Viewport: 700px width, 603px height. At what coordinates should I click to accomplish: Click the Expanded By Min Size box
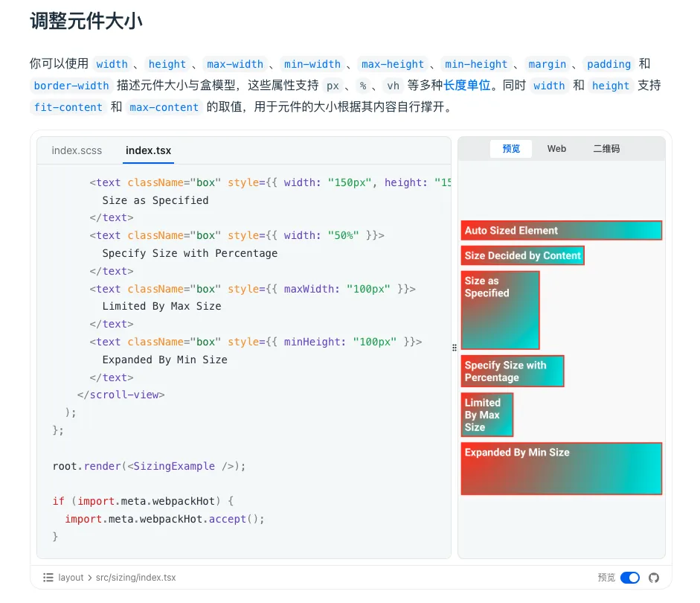pyautogui.click(x=561, y=468)
